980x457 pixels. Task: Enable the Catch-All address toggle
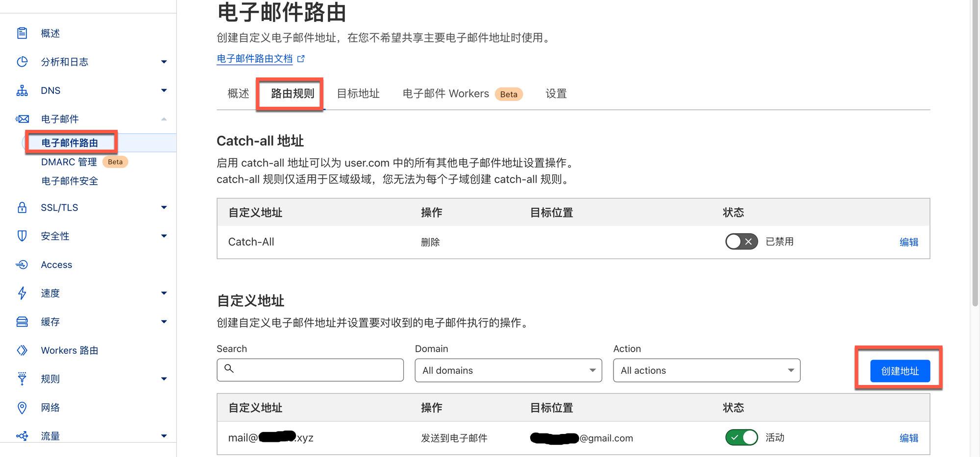741,241
